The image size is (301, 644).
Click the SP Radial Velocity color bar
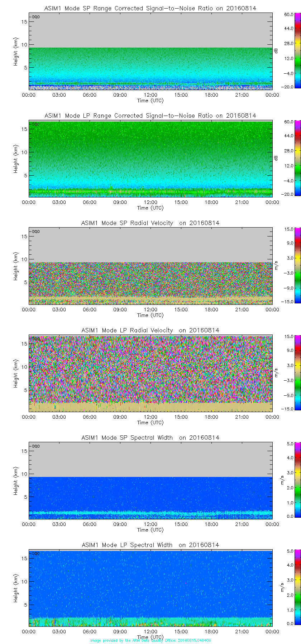tap(288, 265)
